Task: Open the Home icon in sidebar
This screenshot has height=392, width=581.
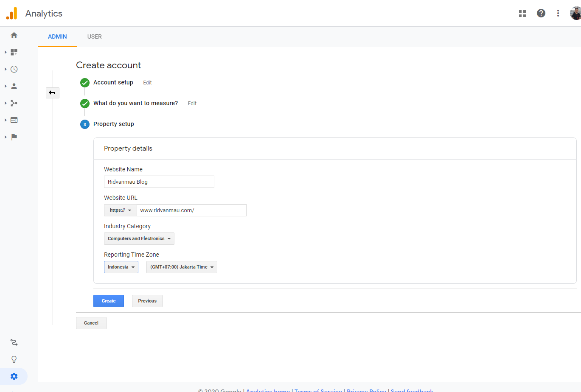Action: click(14, 35)
